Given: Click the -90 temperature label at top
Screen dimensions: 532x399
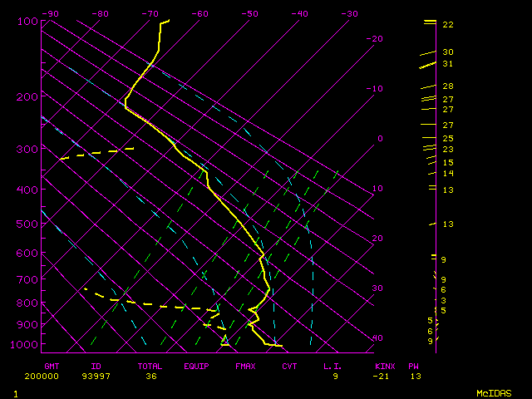Looking at the screenshot, I should tap(51, 14).
